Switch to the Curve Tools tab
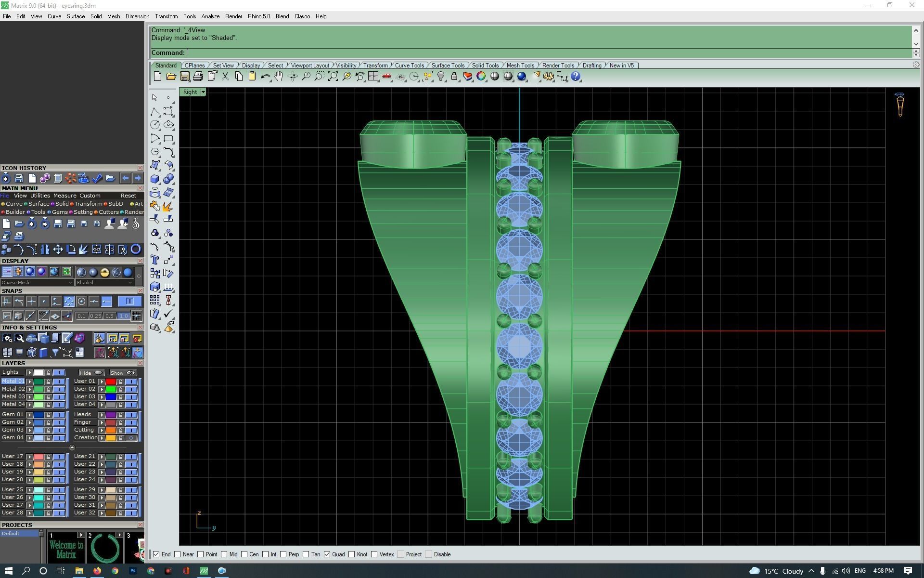 point(409,66)
